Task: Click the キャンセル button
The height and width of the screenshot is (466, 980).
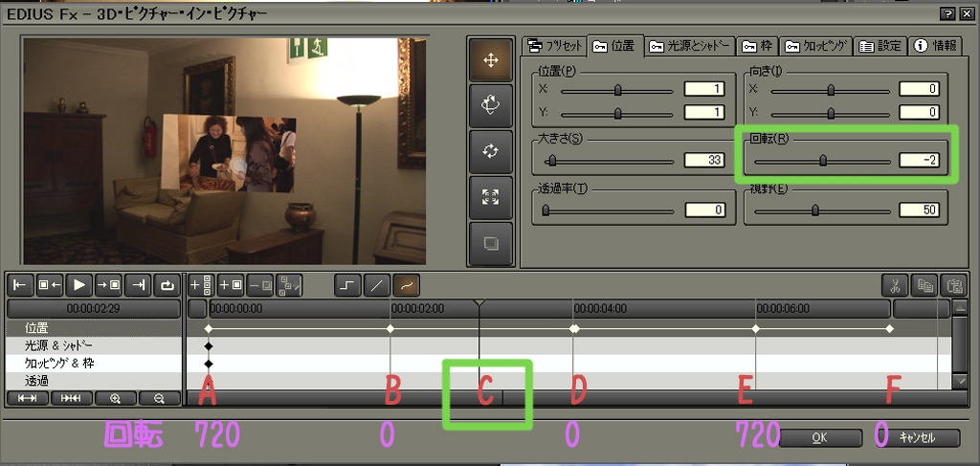Action: click(916, 438)
